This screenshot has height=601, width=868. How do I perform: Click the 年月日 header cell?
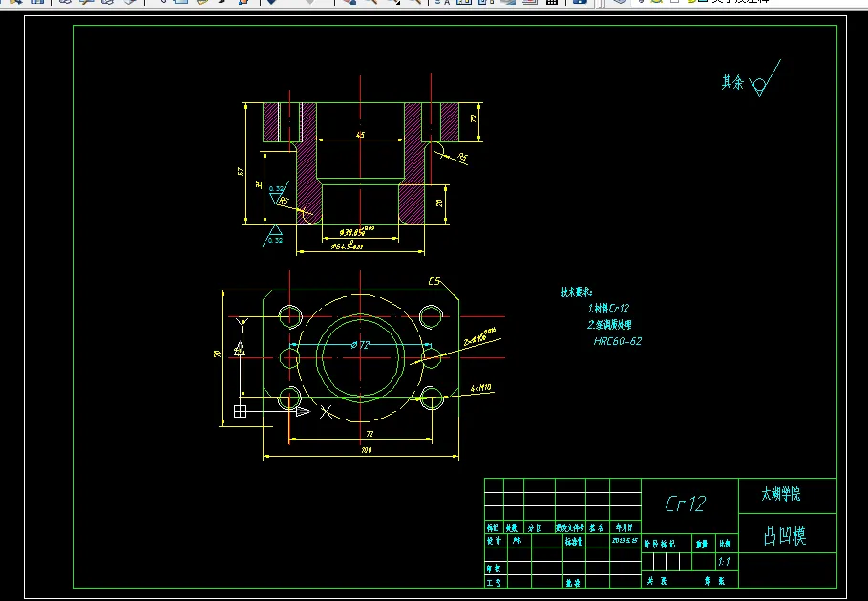(625, 527)
